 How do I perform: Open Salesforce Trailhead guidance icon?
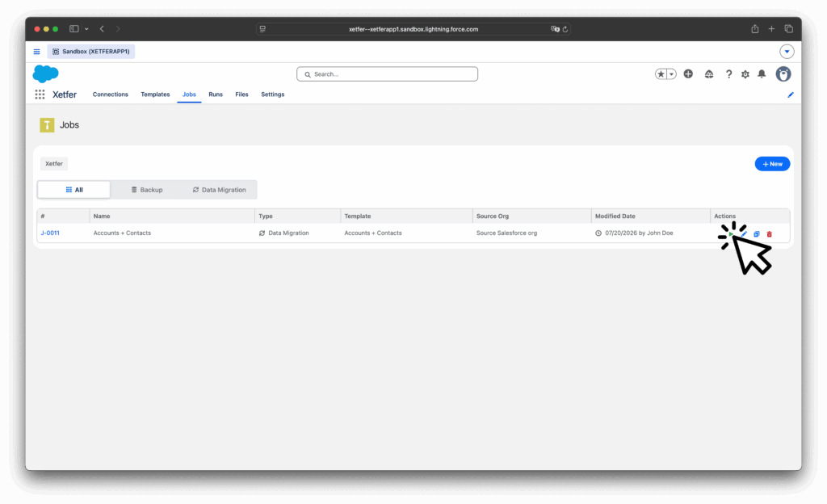[x=709, y=74]
